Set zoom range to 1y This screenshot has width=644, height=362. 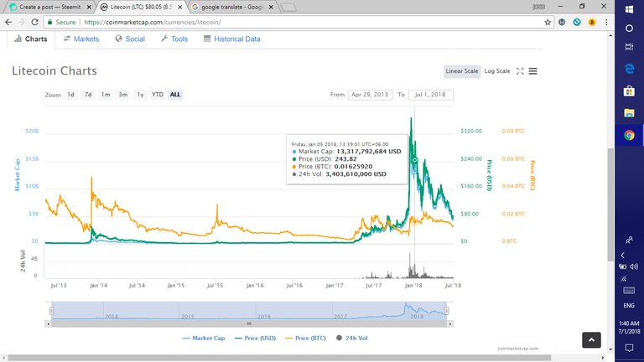click(140, 95)
